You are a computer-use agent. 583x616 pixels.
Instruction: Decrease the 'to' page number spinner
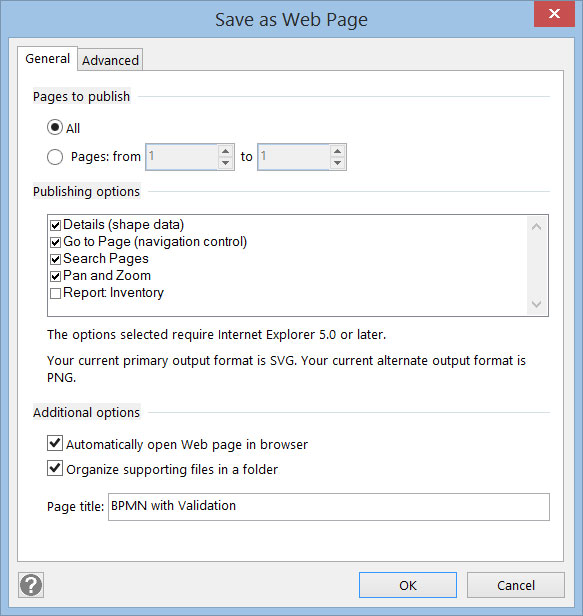click(337, 163)
